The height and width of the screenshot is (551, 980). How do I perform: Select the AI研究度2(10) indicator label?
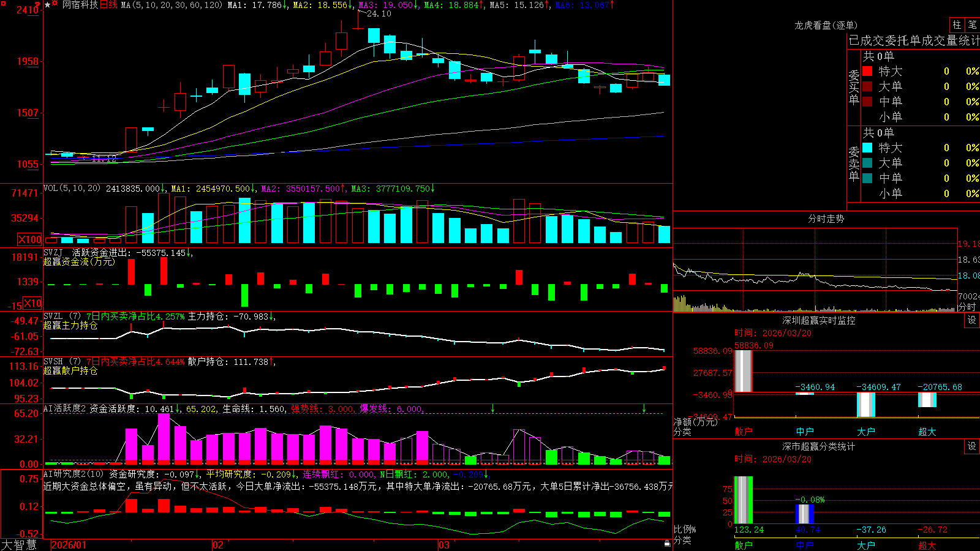73,474
